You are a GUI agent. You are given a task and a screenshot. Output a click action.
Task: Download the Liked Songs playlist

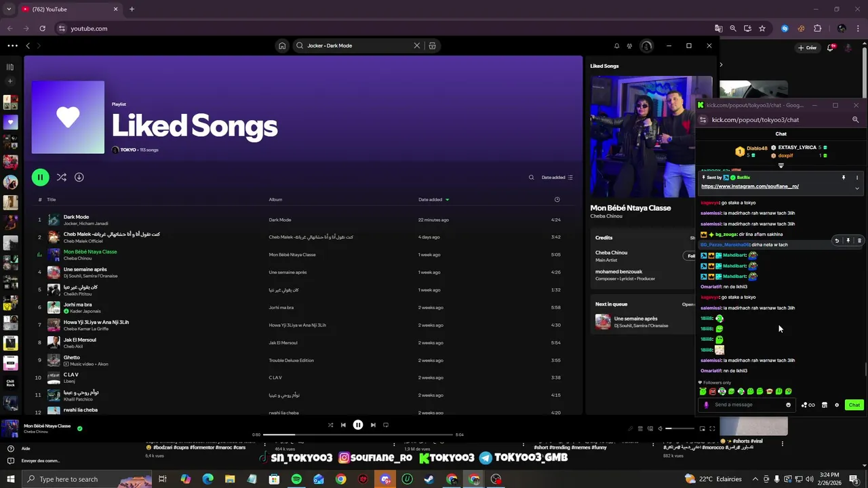tap(79, 177)
